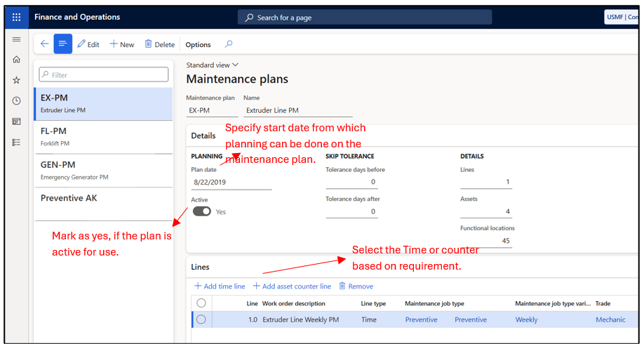Viewport: 644px width, 344px height.
Task: Open Favorites star in the sidebar
Action: click(x=16, y=80)
